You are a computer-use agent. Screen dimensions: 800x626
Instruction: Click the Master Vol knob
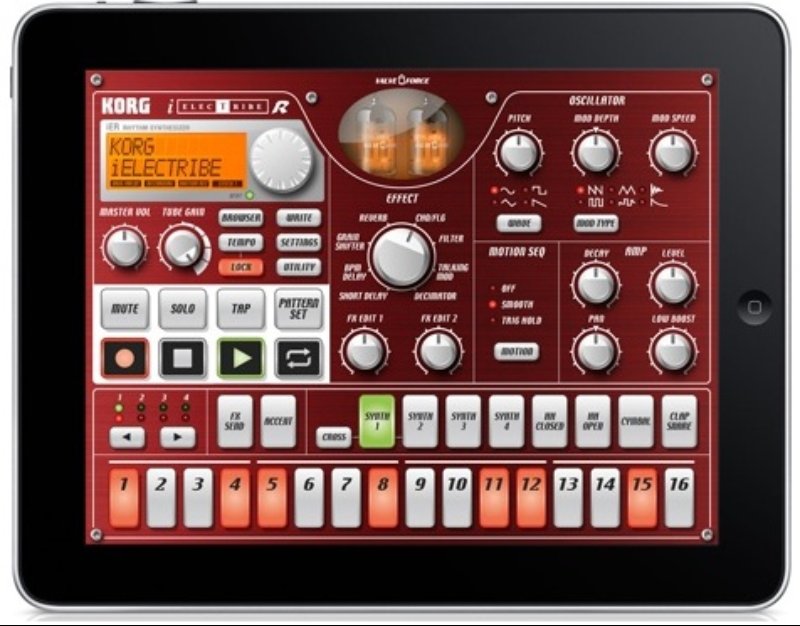pyautogui.click(x=124, y=247)
